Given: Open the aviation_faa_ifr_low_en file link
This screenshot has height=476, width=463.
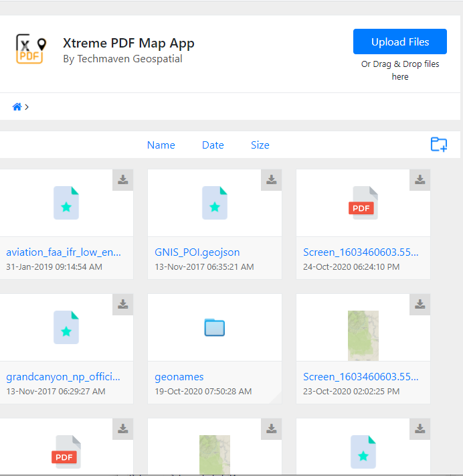Looking at the screenshot, I should (64, 252).
